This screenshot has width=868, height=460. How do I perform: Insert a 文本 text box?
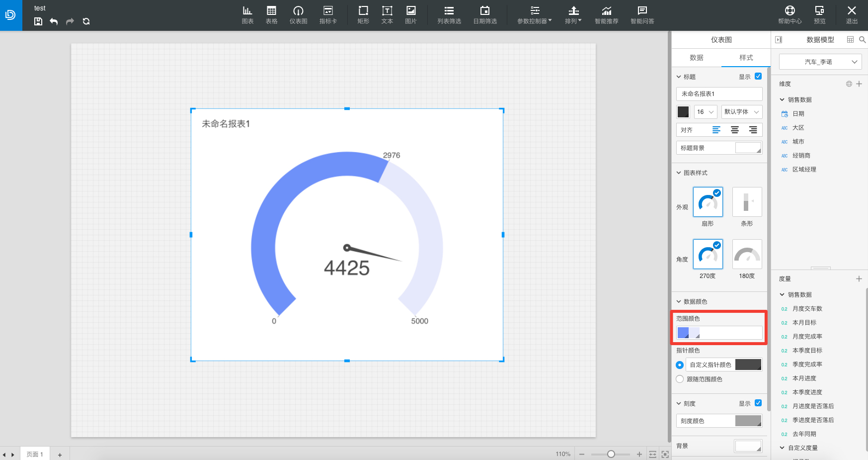387,15
